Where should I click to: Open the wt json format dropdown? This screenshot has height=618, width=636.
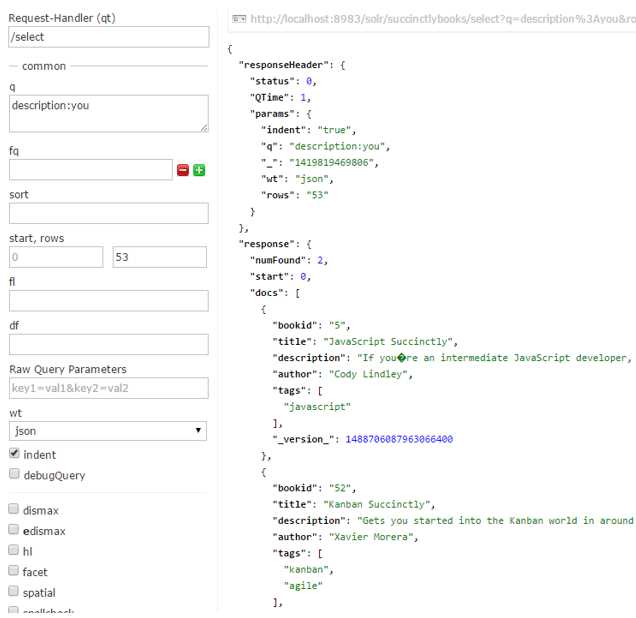[108, 431]
